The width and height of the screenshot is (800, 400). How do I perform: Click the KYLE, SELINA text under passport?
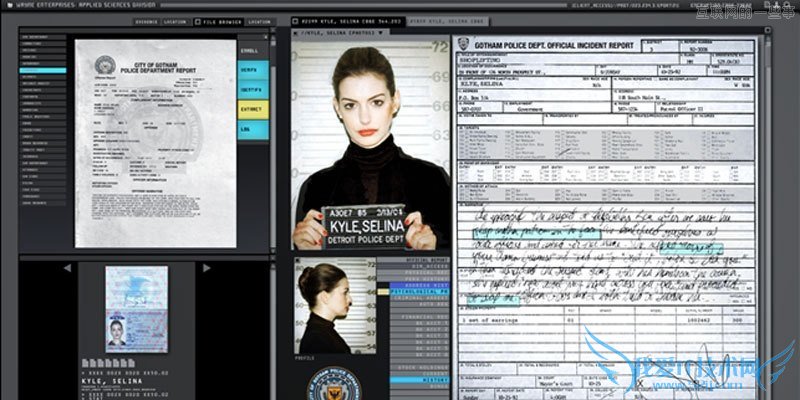[112, 381]
